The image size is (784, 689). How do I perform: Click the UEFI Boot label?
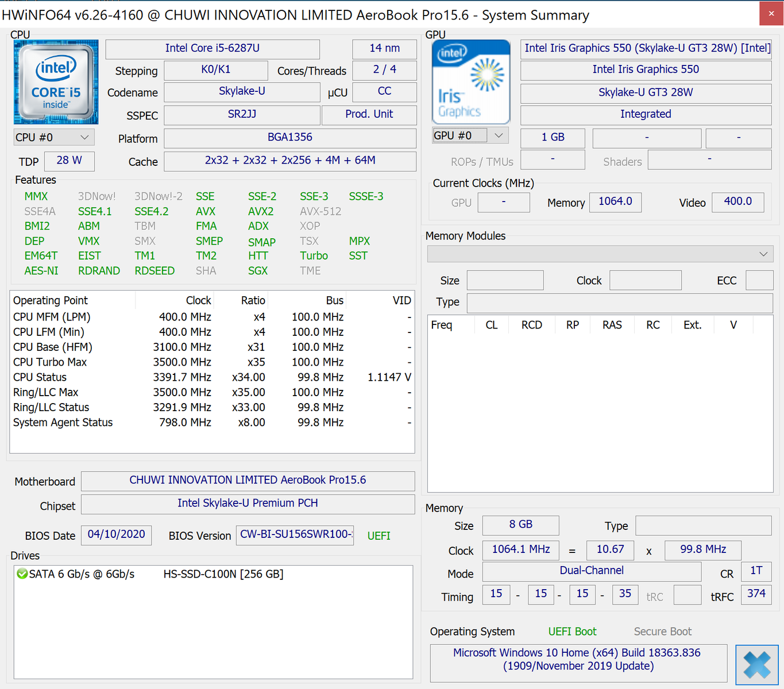coord(572,632)
